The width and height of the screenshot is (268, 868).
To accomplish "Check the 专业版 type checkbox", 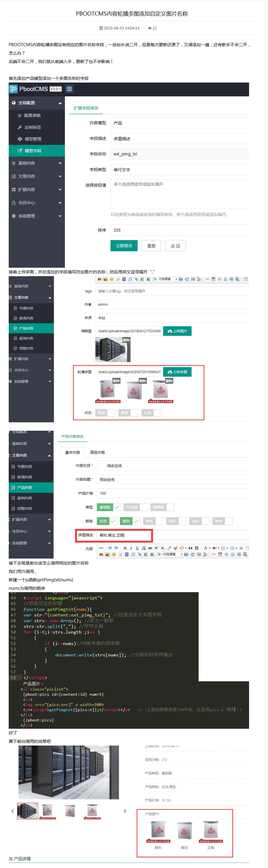I will [136, 507].
